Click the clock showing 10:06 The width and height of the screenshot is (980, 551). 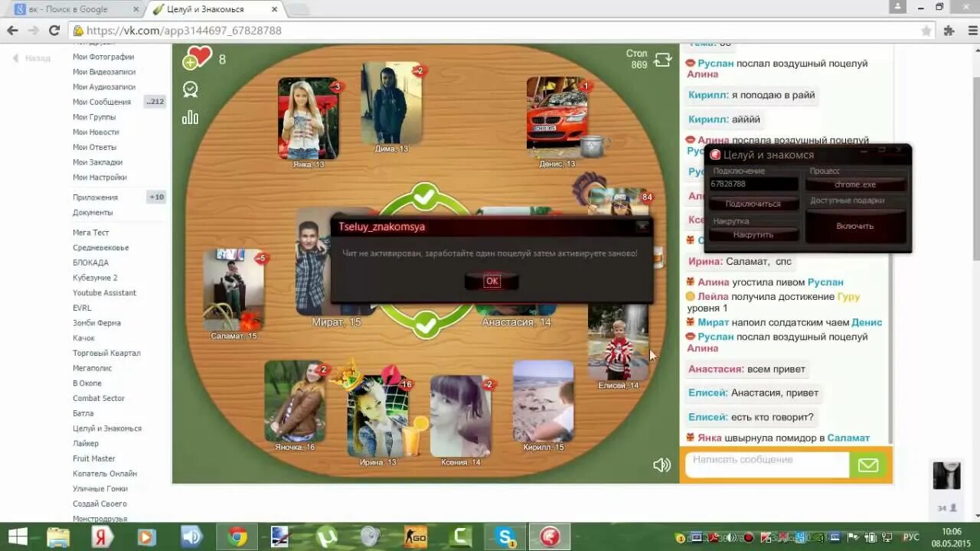(x=952, y=531)
